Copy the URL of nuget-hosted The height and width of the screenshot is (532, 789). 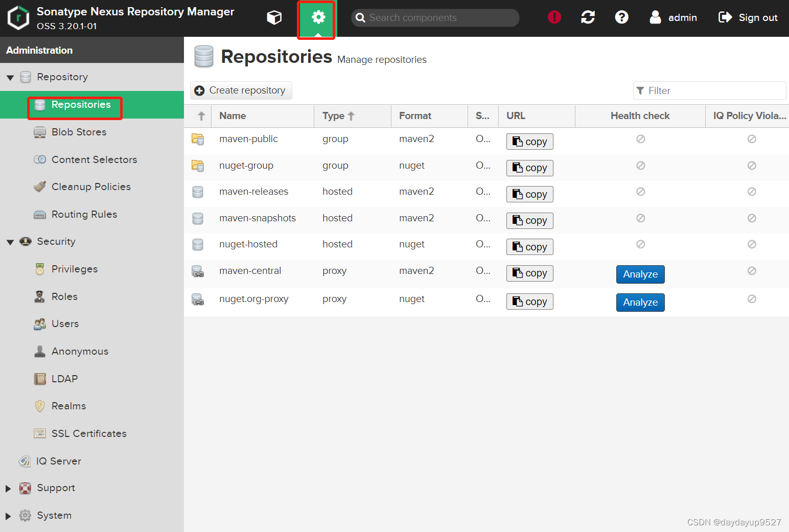pyautogui.click(x=530, y=247)
